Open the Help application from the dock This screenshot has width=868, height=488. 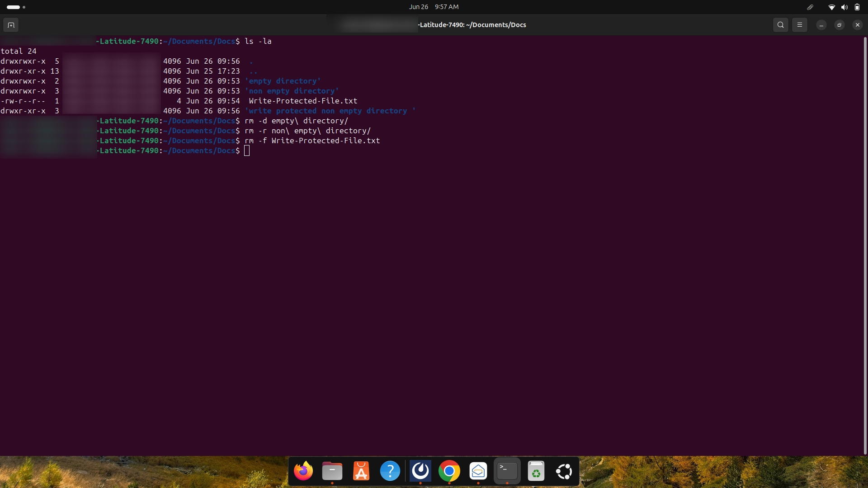tap(390, 471)
